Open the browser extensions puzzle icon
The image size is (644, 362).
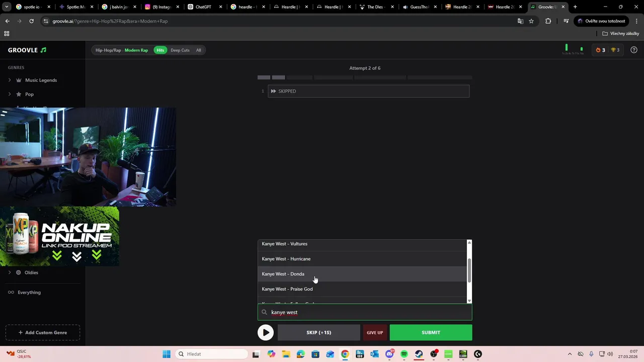(548, 21)
